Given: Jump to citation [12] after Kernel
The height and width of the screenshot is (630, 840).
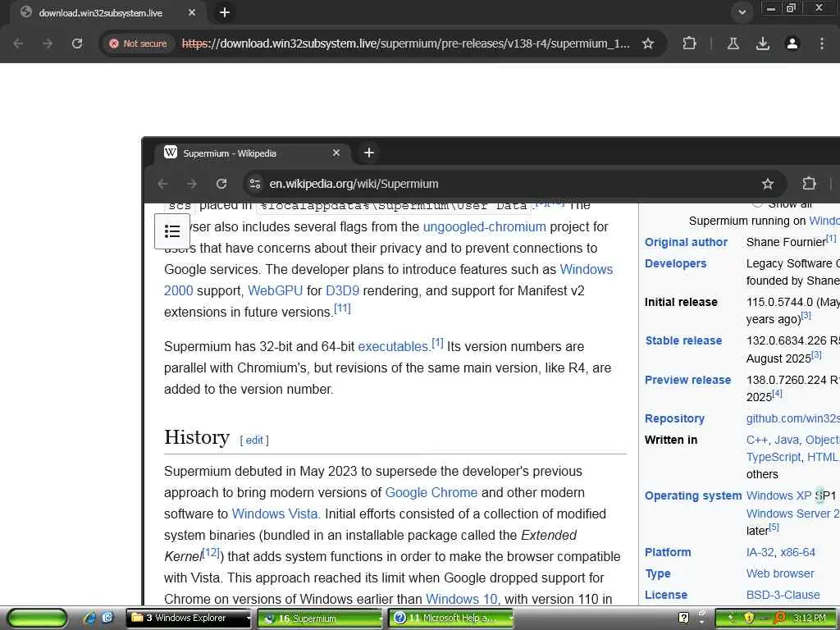Looking at the screenshot, I should pyautogui.click(x=211, y=552).
